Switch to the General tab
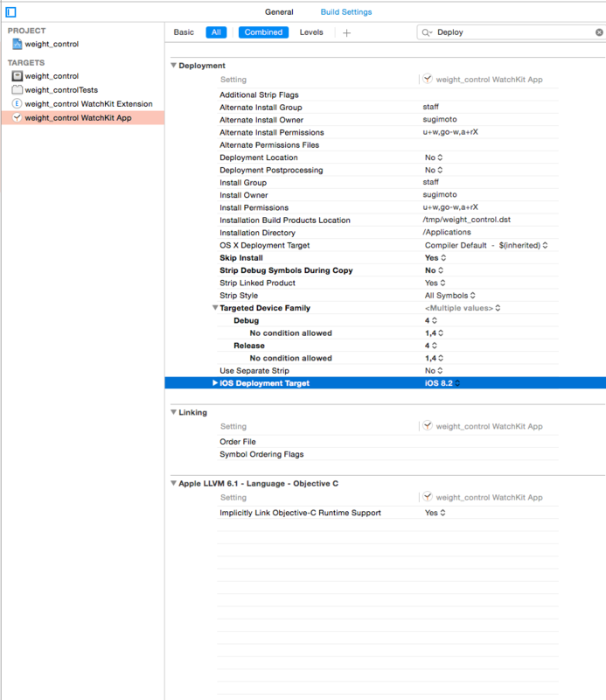Screen dimensions: 606x700 coord(279,12)
